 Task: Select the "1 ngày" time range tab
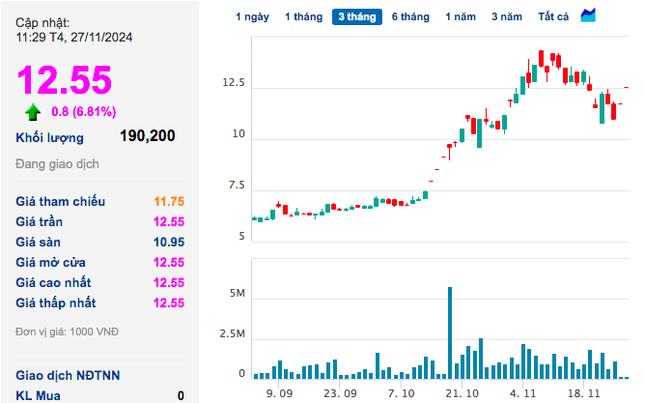252,16
